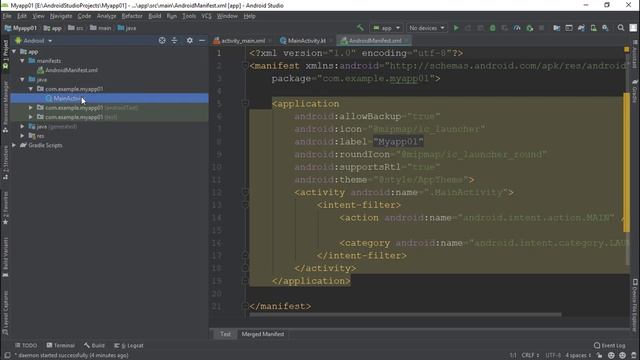
Task: Open the VCS menu
Action: tap(206, 16)
